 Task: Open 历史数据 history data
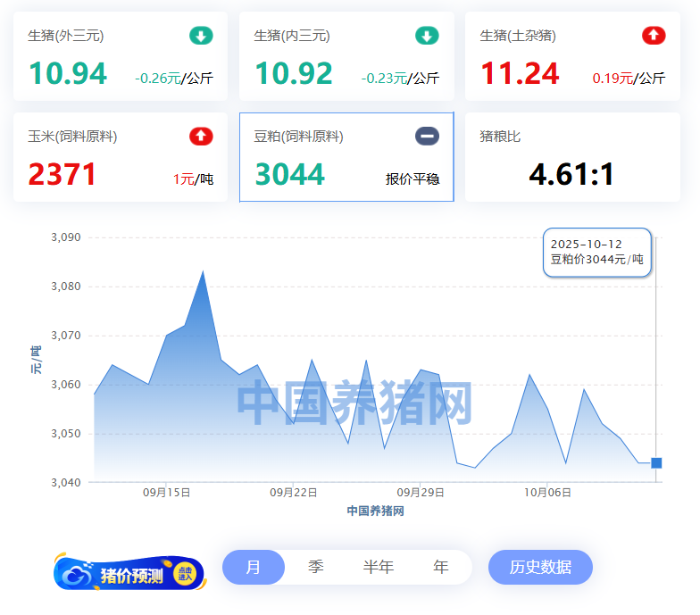coord(540,568)
